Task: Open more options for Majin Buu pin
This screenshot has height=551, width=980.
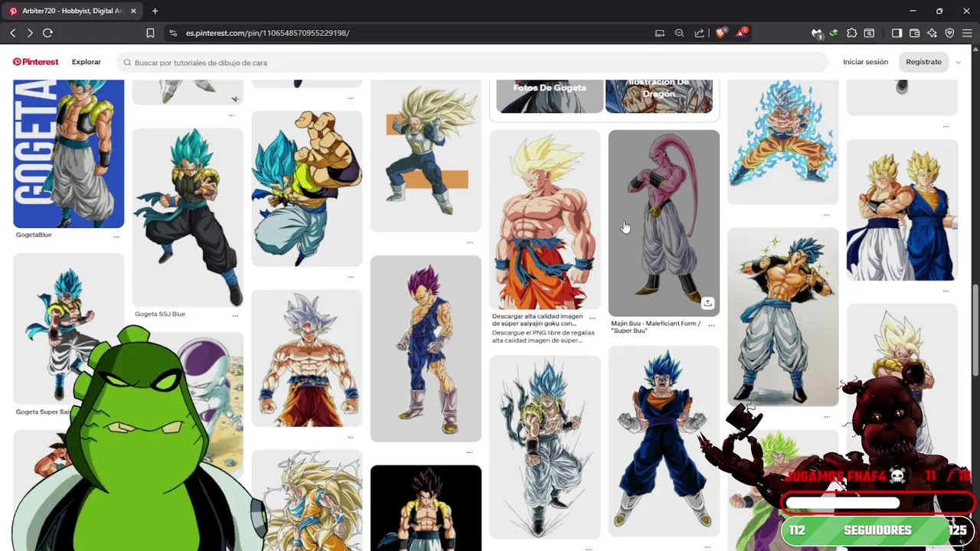Action: 711,325
